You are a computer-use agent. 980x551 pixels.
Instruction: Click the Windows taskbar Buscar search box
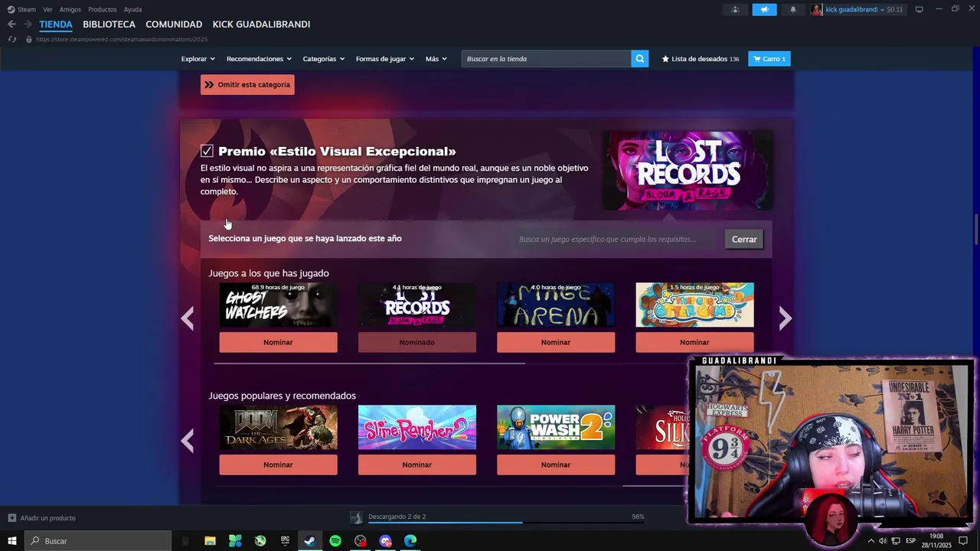[x=98, y=541]
